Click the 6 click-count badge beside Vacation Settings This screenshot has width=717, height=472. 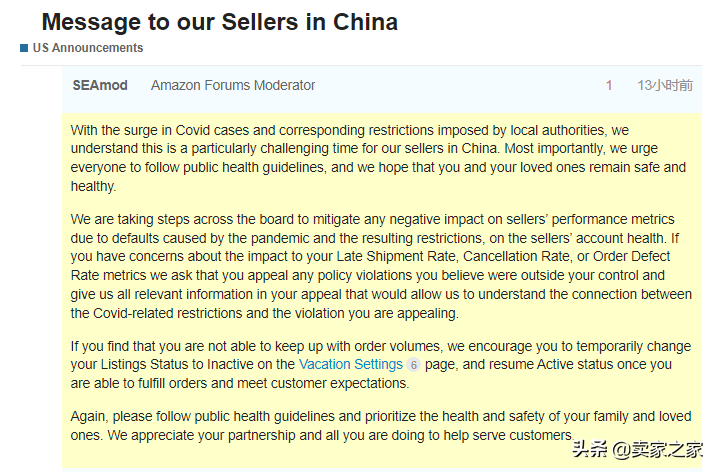pos(413,365)
